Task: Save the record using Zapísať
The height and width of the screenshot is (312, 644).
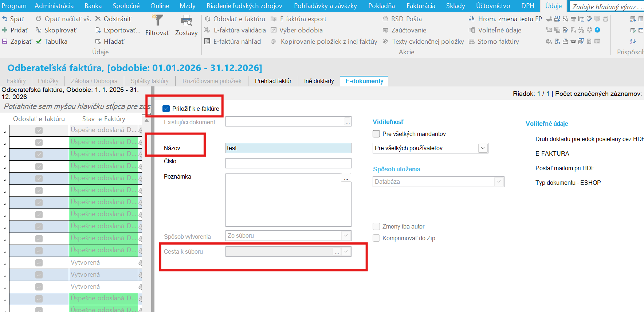Action: pos(17,42)
